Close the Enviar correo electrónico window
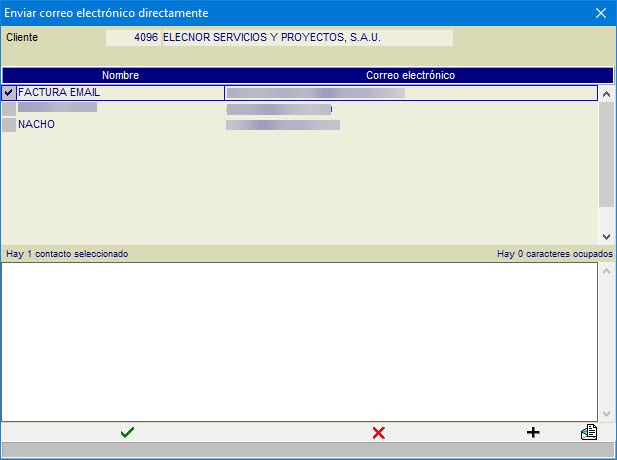 tap(600, 13)
